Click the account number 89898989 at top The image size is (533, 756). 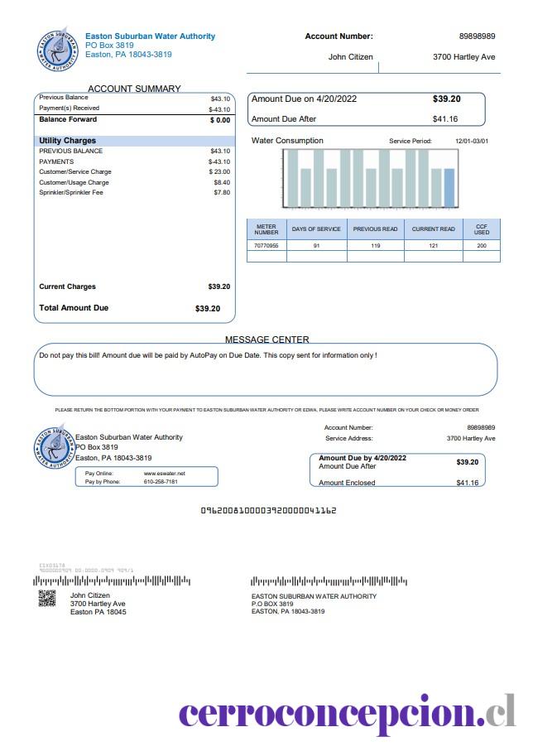pyautogui.click(x=477, y=36)
